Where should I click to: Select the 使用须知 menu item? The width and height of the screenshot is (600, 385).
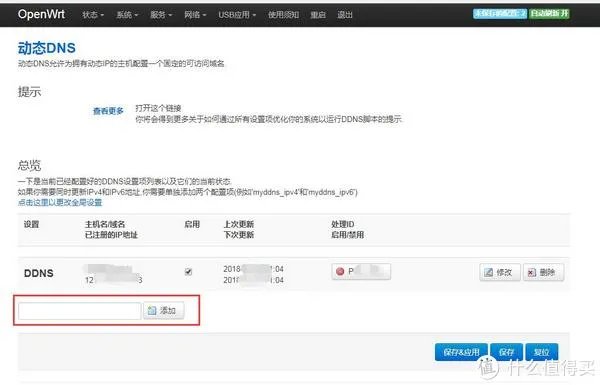pos(283,15)
